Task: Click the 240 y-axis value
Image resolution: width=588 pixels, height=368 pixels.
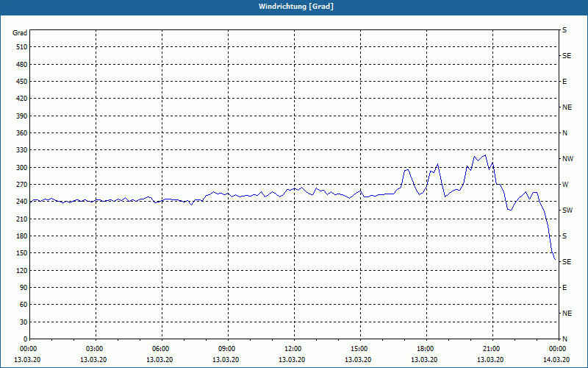Action: point(22,202)
